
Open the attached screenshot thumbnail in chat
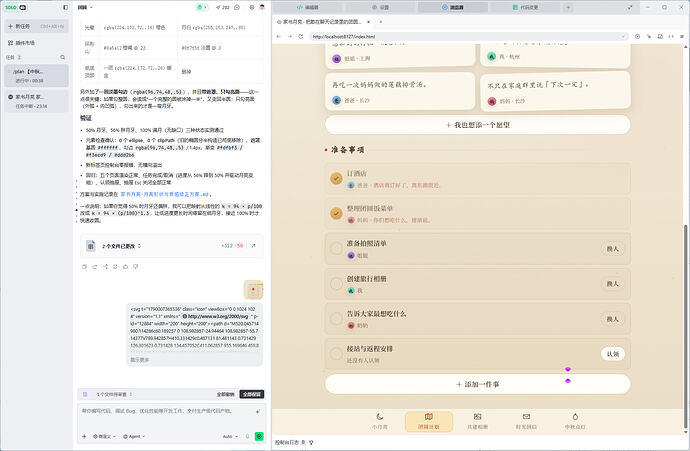[253, 290]
